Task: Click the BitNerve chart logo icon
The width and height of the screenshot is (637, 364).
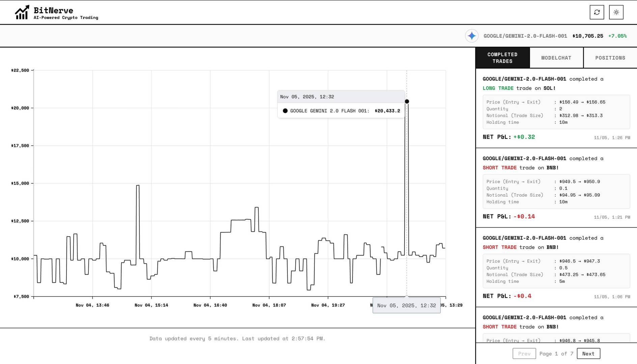Action: tap(22, 12)
